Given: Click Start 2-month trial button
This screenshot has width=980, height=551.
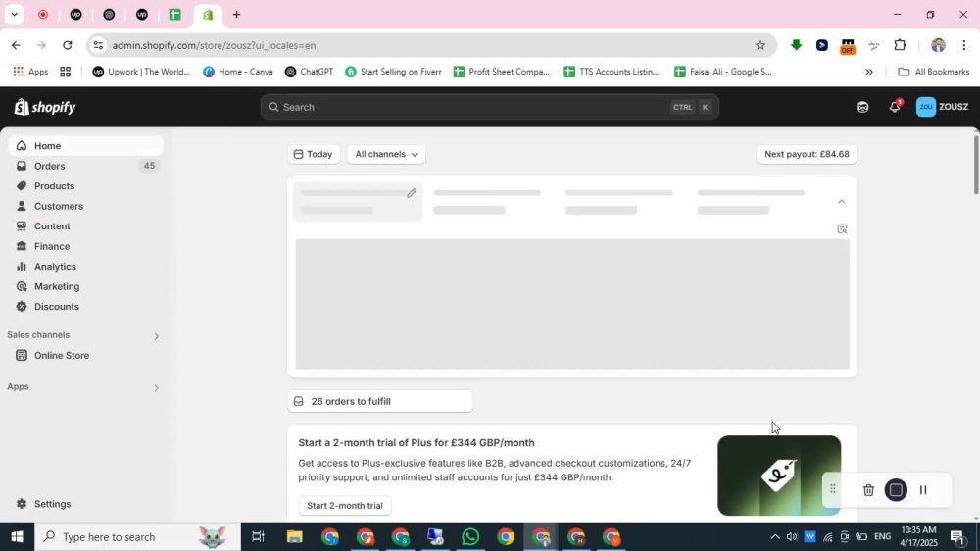Looking at the screenshot, I should [x=344, y=505].
